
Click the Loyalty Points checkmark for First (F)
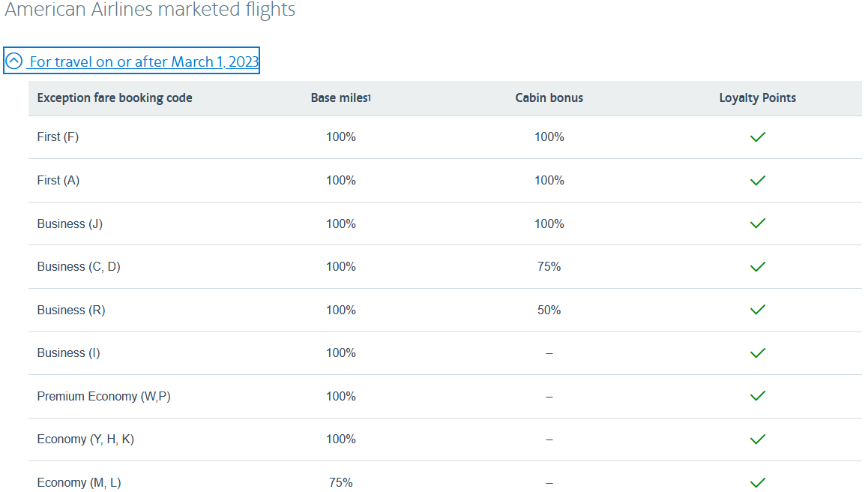(x=758, y=137)
